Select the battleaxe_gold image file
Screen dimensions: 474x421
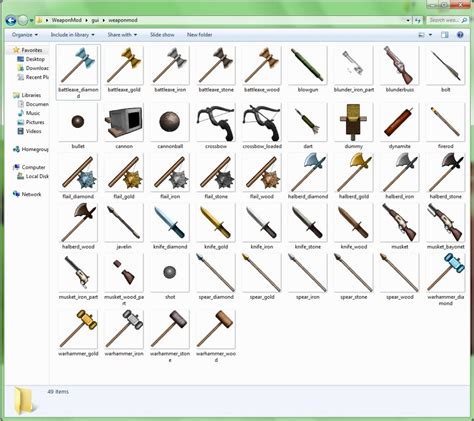click(124, 69)
